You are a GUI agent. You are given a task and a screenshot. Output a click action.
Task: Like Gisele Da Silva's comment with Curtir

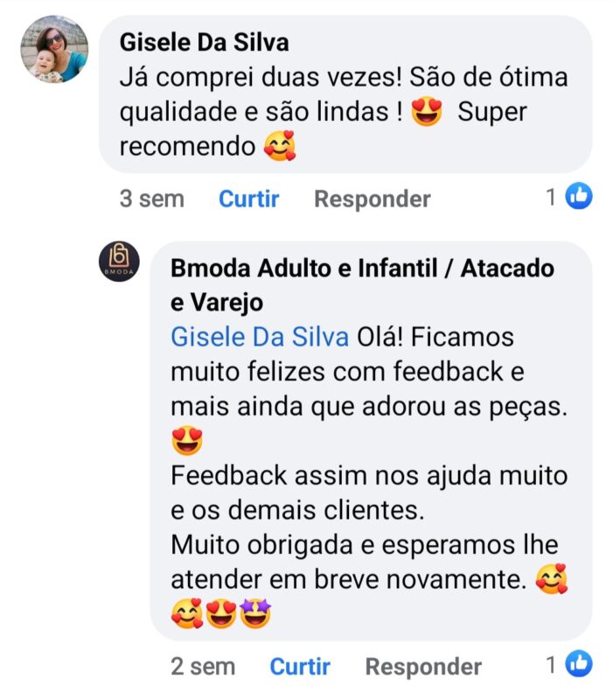(248, 199)
